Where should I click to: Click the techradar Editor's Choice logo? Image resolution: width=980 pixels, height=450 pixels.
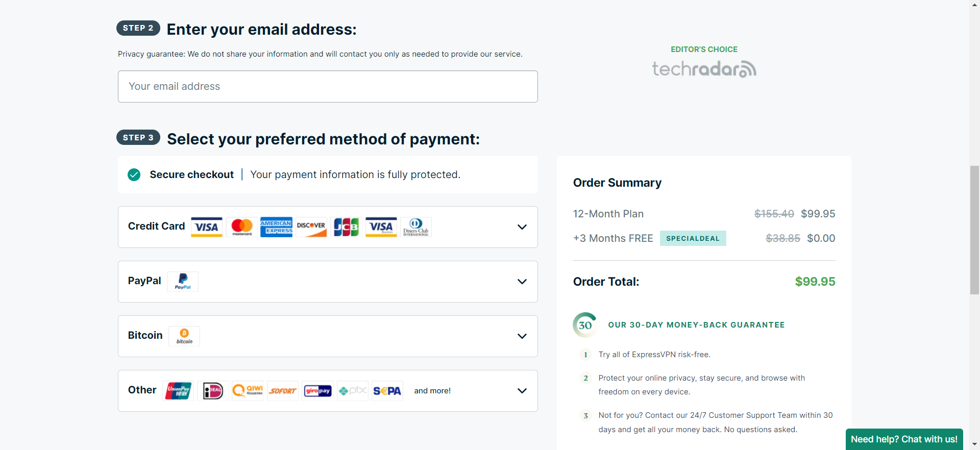[704, 69]
